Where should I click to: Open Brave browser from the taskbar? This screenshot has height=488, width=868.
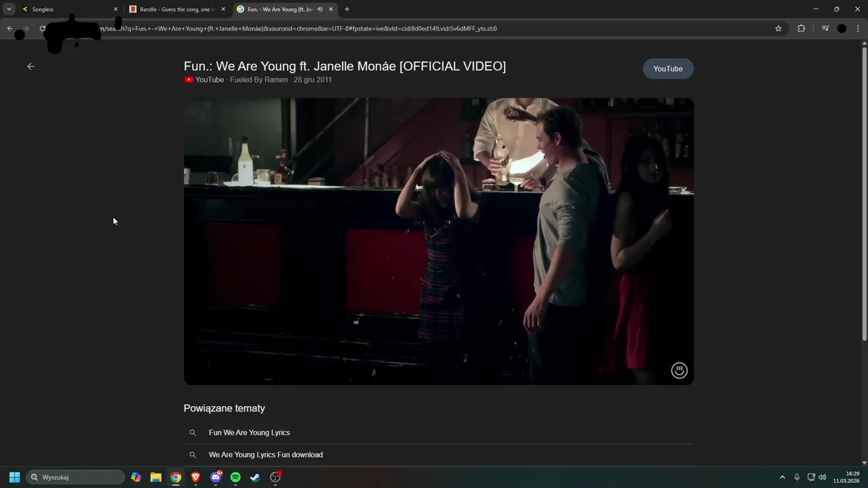(196, 477)
